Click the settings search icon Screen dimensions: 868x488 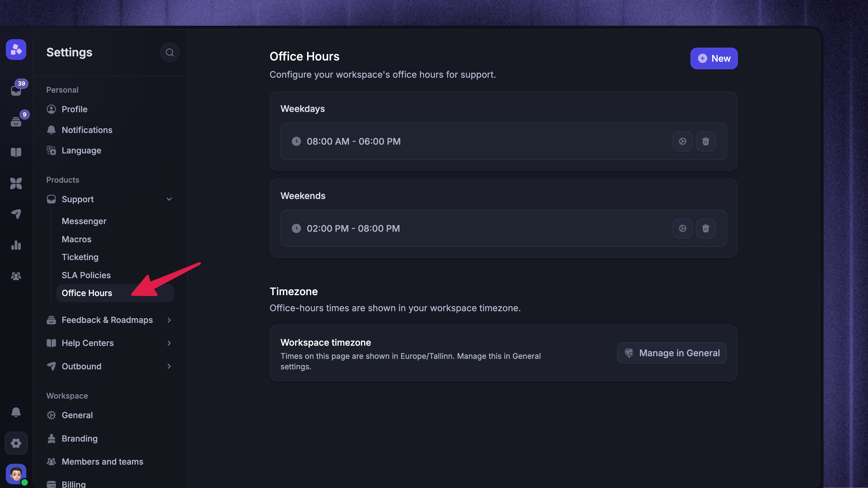click(x=170, y=53)
